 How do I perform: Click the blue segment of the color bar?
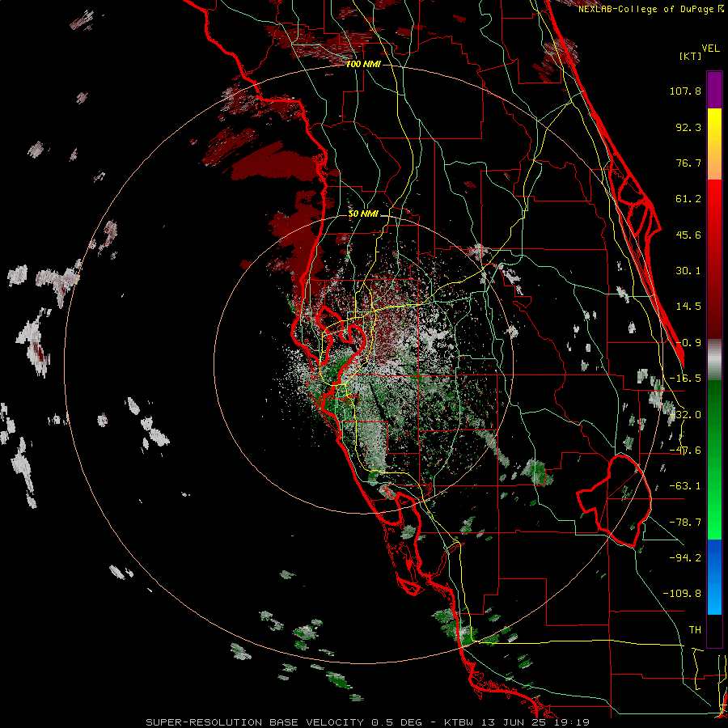point(714,577)
